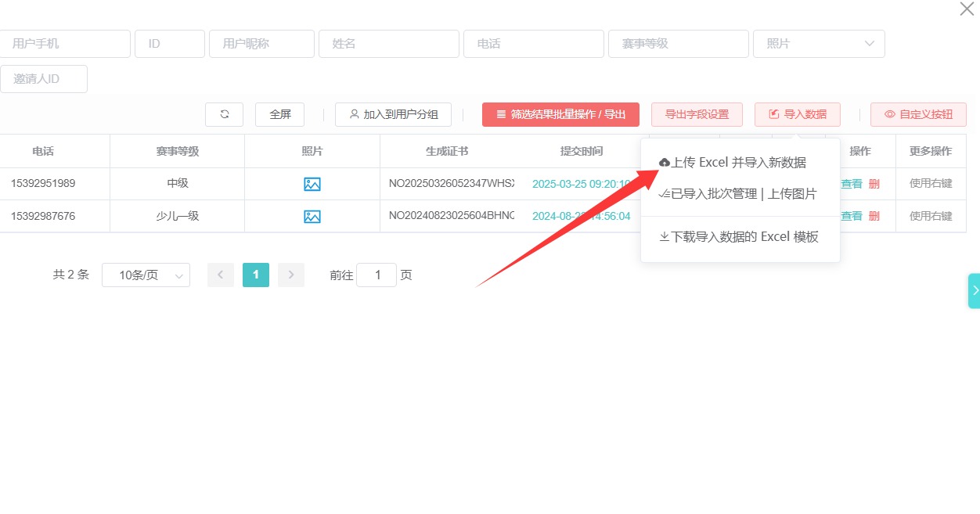Choose 下载导入数据的 Excel 模板 option
980x514 pixels.
tap(739, 236)
